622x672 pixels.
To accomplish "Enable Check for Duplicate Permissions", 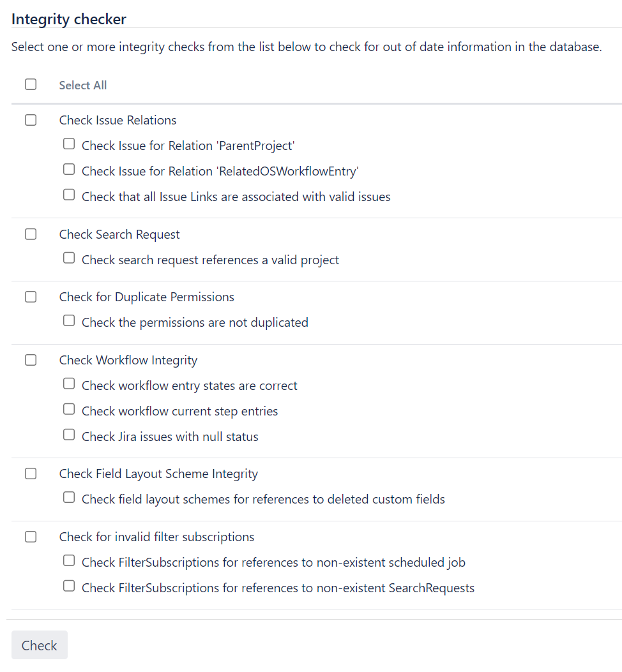I will point(31,297).
